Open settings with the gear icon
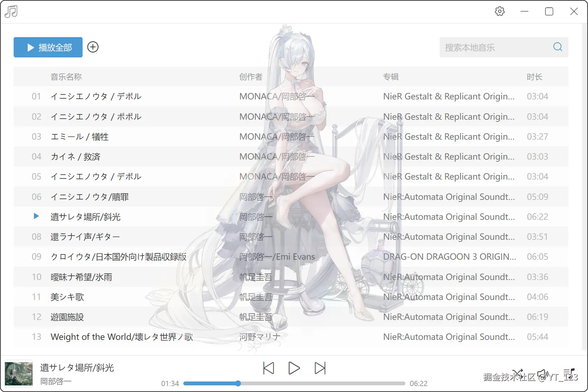588x392 pixels. (x=499, y=11)
